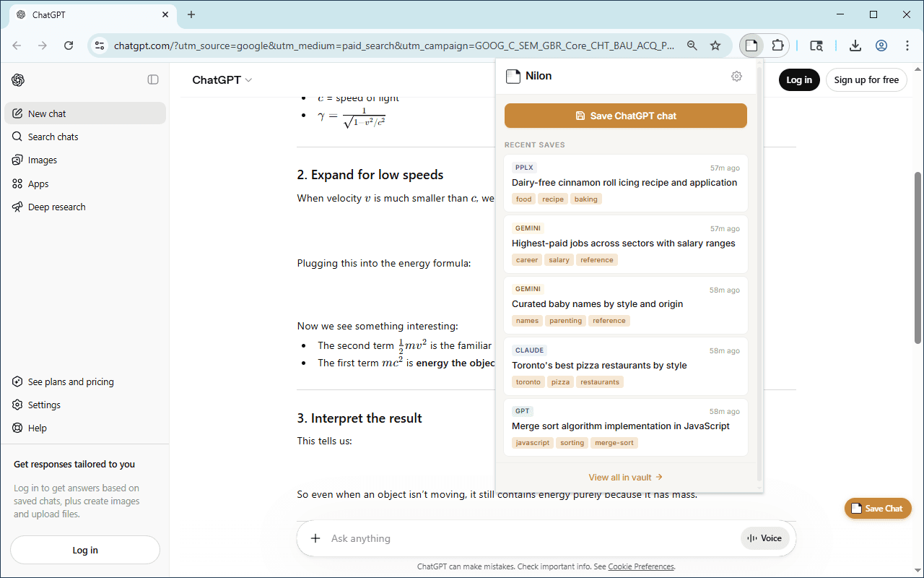Open the Chrome profile avatar icon

click(x=881, y=46)
